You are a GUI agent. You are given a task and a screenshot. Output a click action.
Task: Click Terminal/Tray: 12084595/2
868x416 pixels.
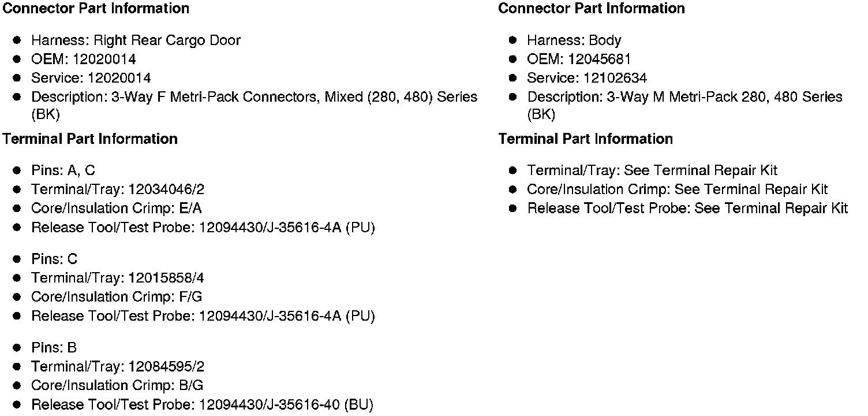pyautogui.click(x=118, y=367)
